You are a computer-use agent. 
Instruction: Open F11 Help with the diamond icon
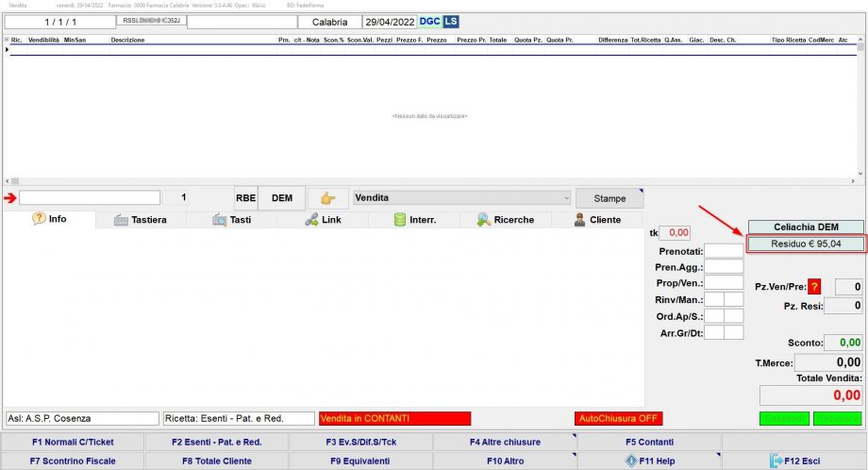click(649, 461)
